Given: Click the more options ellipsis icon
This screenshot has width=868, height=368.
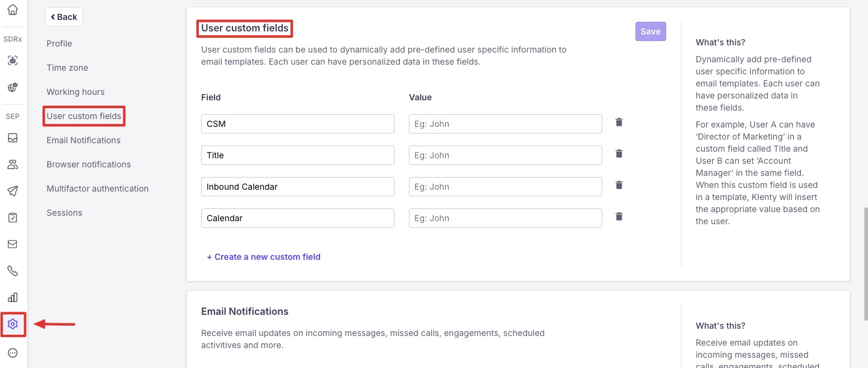Looking at the screenshot, I should [13, 353].
